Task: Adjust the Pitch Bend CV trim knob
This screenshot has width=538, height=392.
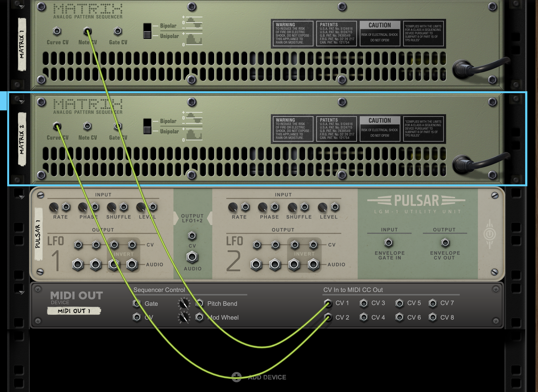Action: point(184,304)
